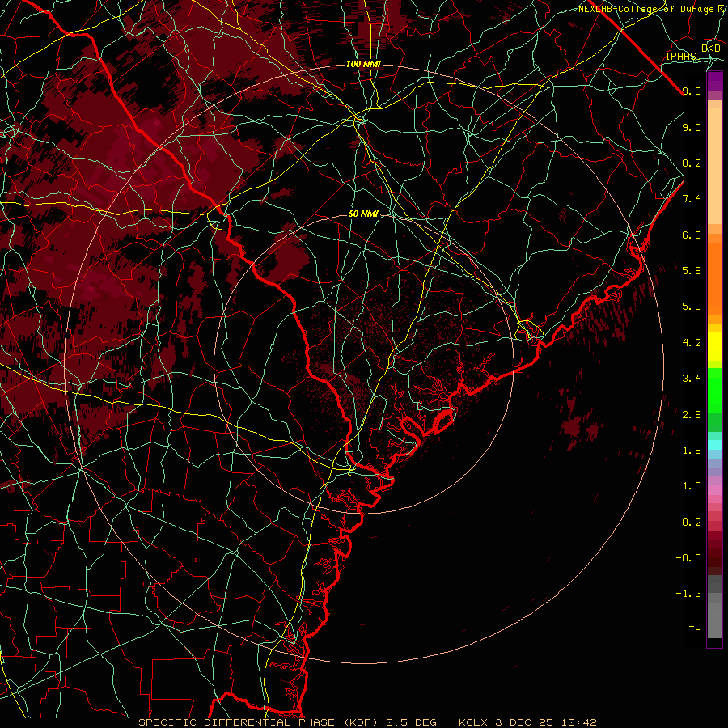Click the Specific Differential Phase caption line

[x=367, y=722]
